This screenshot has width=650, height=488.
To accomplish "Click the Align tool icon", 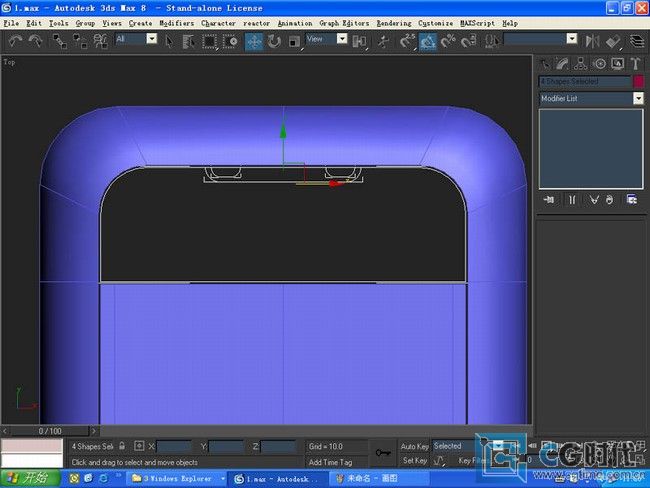I will pyautogui.click(x=613, y=41).
